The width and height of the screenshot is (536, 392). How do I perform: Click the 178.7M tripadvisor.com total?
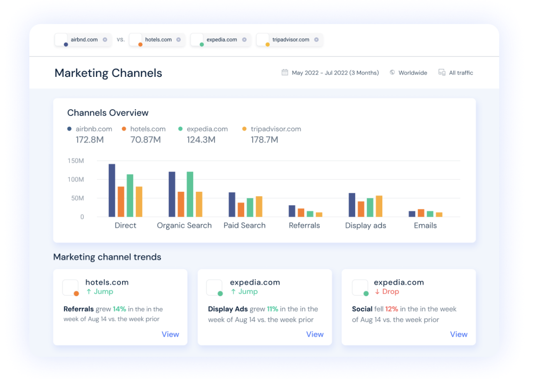click(x=264, y=140)
